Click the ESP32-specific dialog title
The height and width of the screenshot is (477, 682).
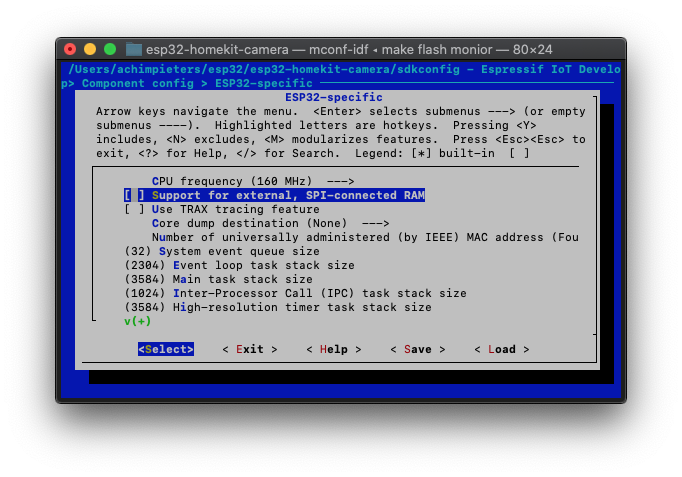(x=334, y=97)
